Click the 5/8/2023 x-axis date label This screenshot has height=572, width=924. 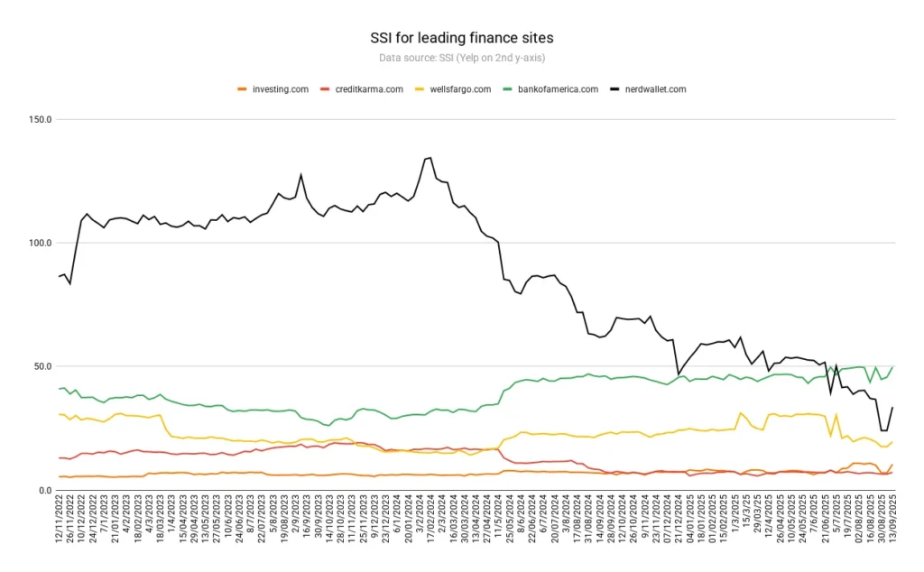273,513
